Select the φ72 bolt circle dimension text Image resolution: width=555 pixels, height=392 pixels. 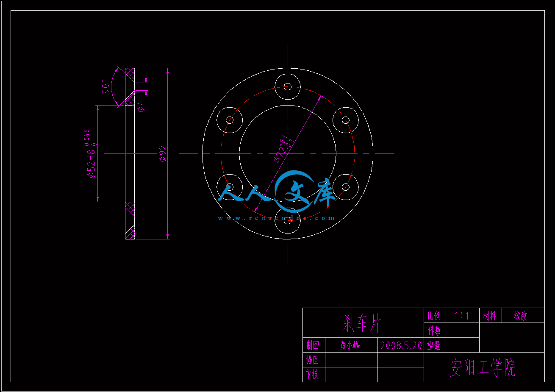point(284,149)
